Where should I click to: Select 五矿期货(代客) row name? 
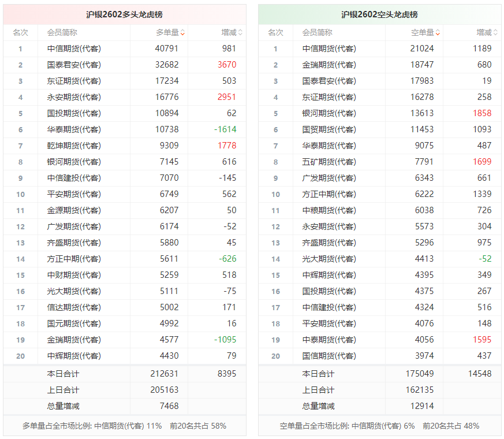pos(329,162)
